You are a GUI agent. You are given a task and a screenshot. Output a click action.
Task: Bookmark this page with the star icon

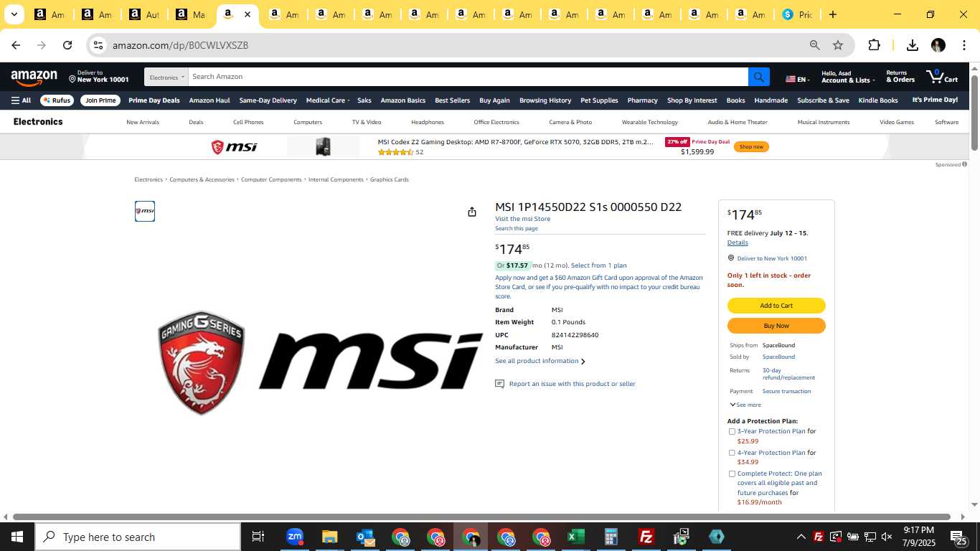[838, 45]
